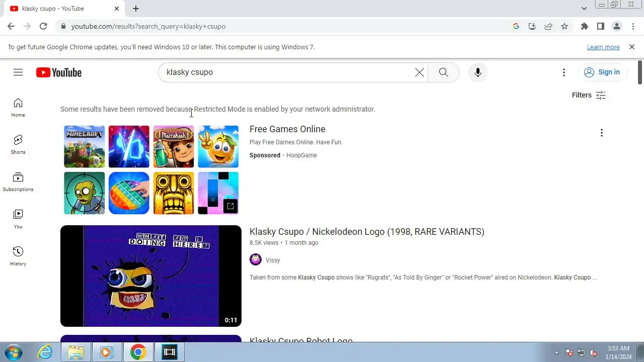The width and height of the screenshot is (644, 362).
Task: Click the Chrome taskbar icon
Action: click(x=138, y=352)
